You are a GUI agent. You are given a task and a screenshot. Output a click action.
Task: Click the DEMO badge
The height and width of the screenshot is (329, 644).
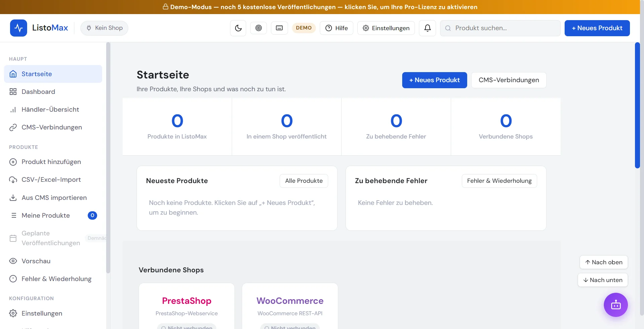(304, 28)
